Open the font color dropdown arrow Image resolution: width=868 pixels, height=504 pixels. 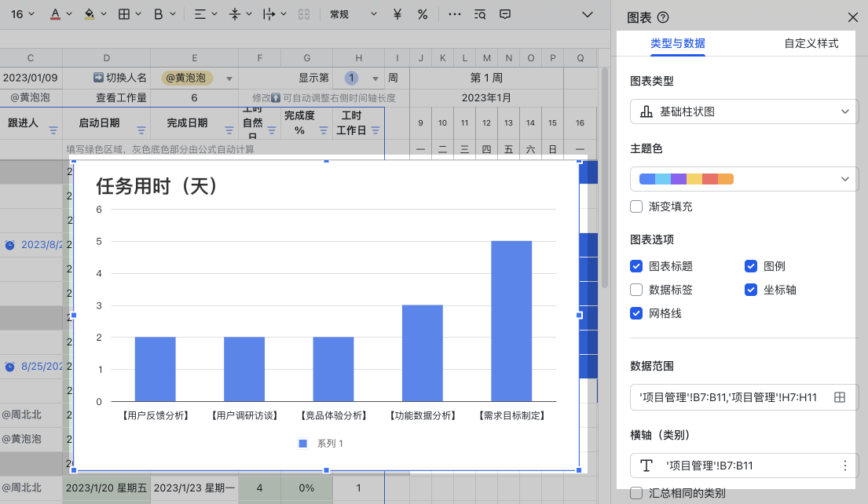point(69,14)
